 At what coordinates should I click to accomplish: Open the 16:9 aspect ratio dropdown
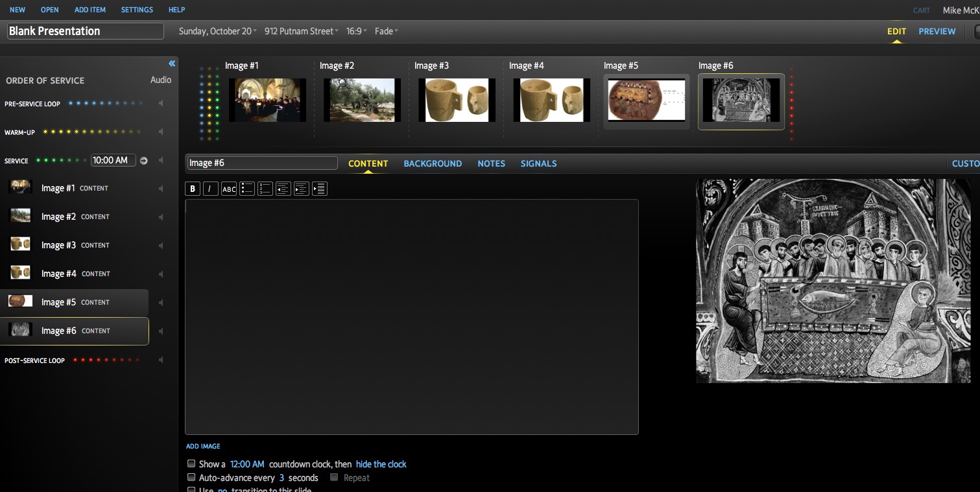(x=357, y=31)
